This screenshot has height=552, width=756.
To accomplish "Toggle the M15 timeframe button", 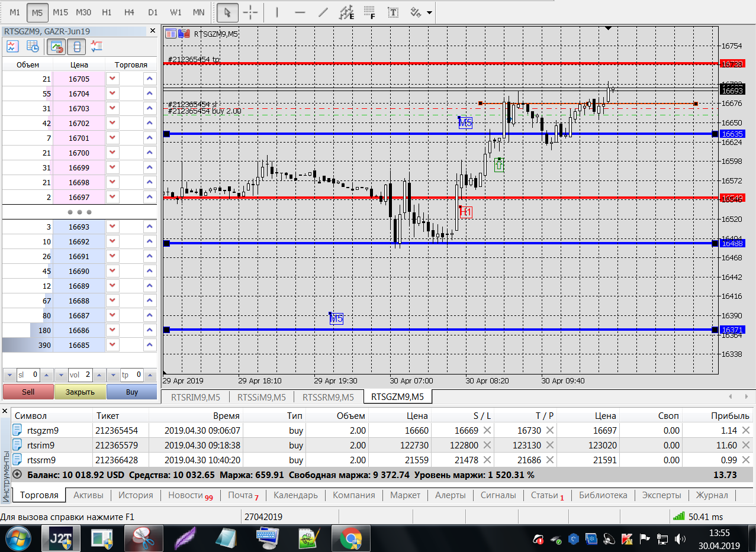I will pyautogui.click(x=60, y=12).
